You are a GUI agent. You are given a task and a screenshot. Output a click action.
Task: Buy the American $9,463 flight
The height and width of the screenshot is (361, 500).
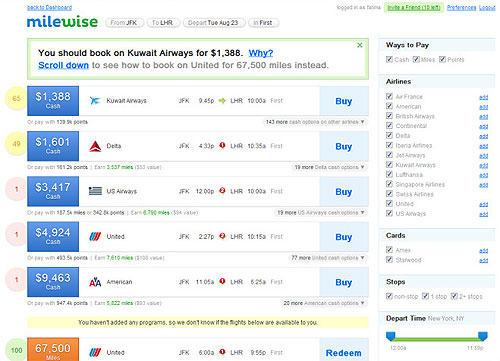point(344,282)
